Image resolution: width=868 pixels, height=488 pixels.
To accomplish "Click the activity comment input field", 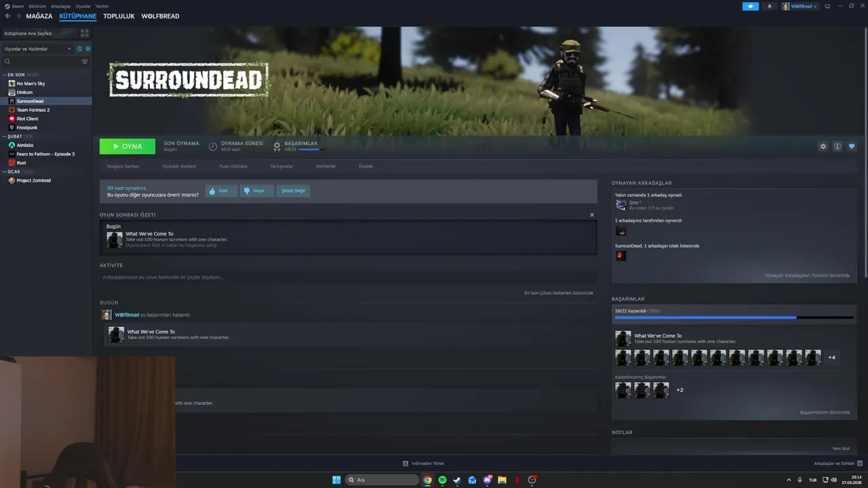I will pos(349,277).
